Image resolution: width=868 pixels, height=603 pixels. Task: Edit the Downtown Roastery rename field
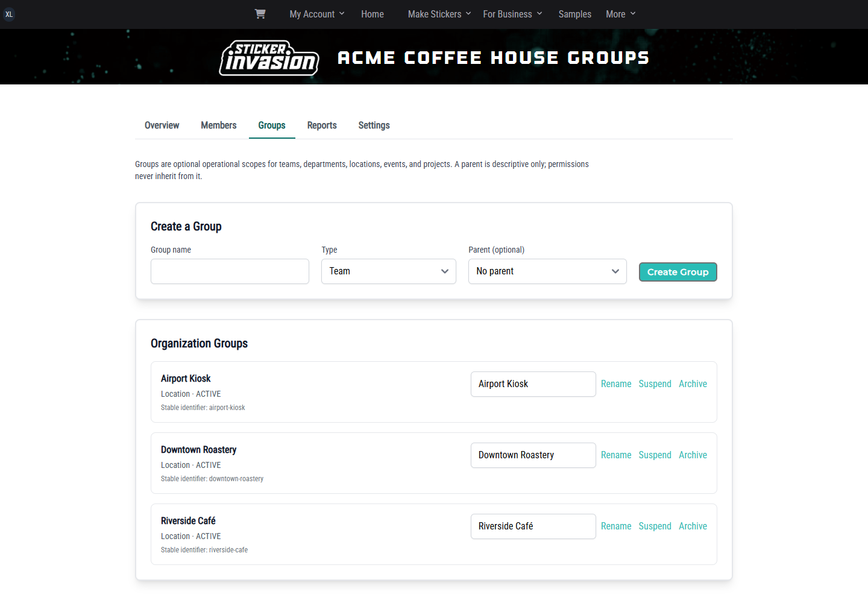[x=533, y=455]
